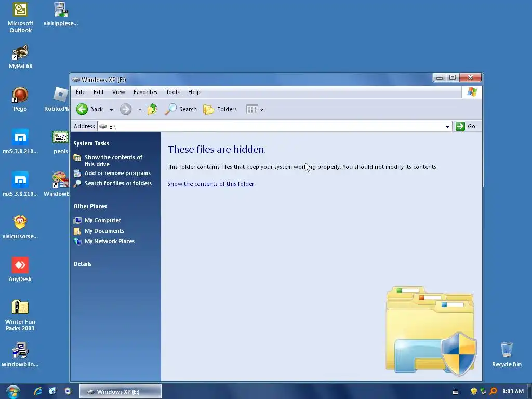Click the Windows flag logo in menu bar
Screen dimensions: 532x399
tap(472, 92)
